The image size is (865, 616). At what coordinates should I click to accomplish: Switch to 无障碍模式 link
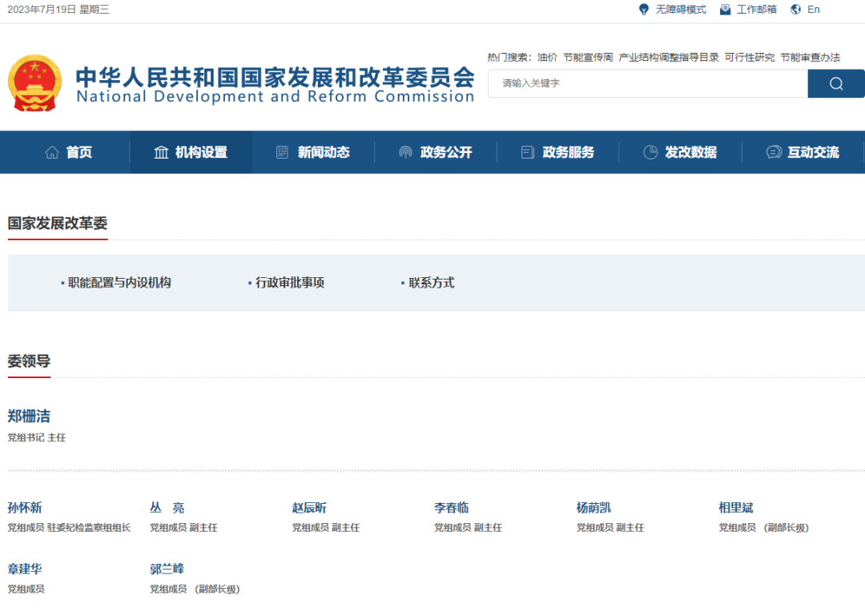tap(681, 10)
